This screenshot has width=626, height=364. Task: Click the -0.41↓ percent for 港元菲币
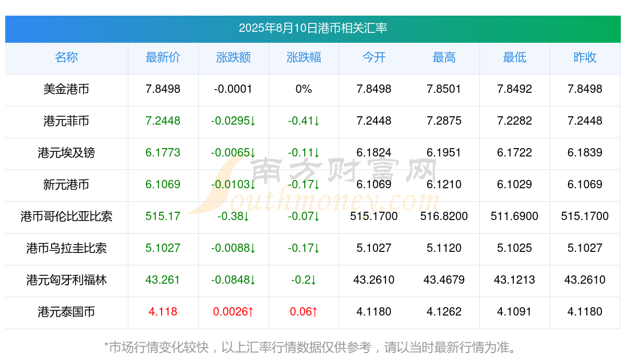pyautogui.click(x=304, y=121)
